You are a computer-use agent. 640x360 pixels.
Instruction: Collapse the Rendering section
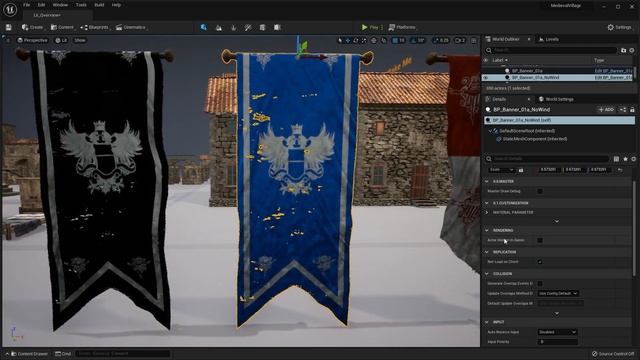pyautogui.click(x=487, y=230)
